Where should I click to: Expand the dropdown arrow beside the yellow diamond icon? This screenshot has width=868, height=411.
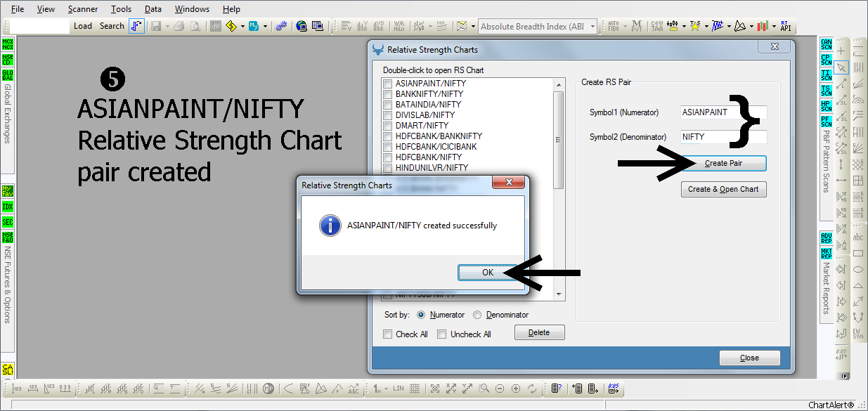click(242, 26)
